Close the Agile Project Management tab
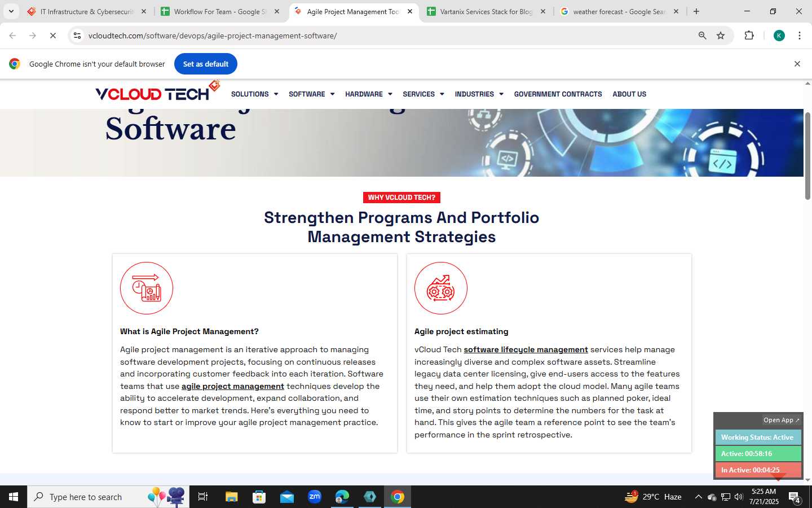The image size is (812, 508). point(410,11)
